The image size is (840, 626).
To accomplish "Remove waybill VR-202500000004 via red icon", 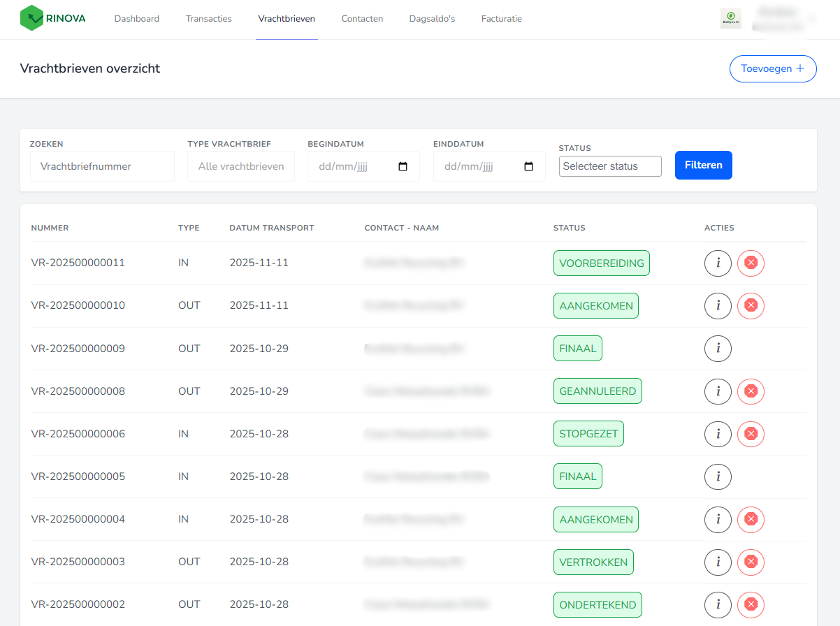I will click(x=751, y=519).
